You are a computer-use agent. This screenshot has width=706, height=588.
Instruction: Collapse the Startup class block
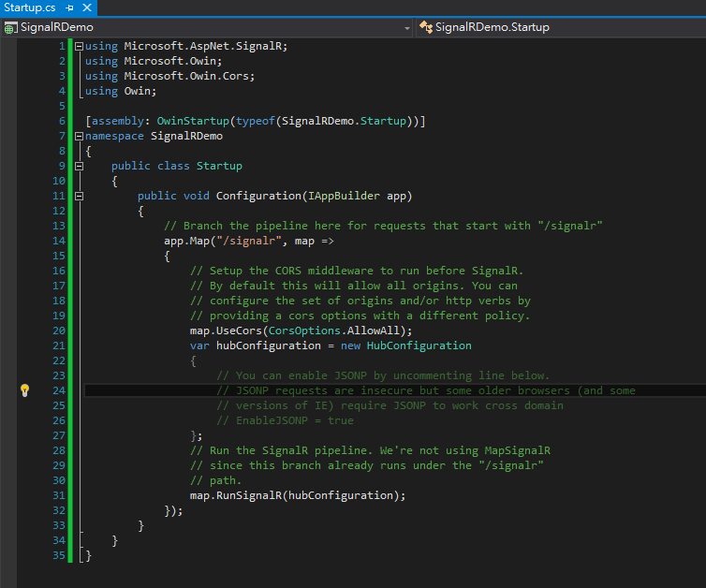pyautogui.click(x=79, y=166)
